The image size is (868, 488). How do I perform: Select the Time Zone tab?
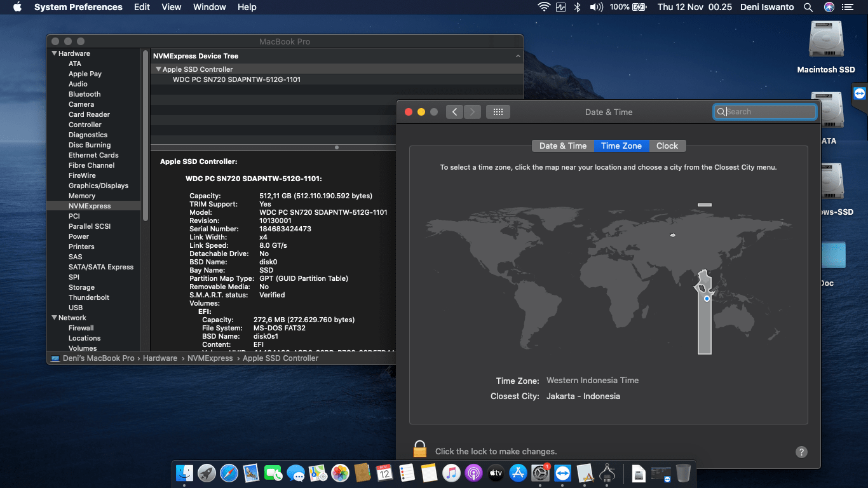621,146
